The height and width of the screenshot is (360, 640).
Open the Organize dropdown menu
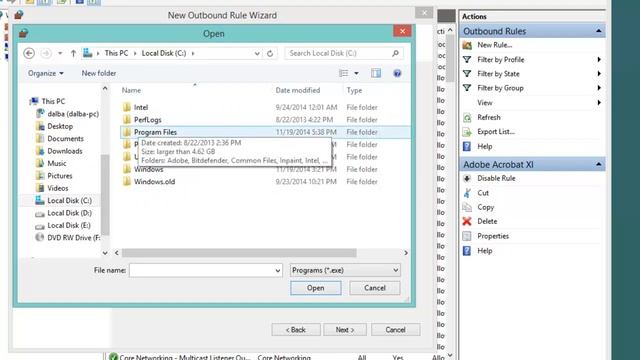click(45, 73)
